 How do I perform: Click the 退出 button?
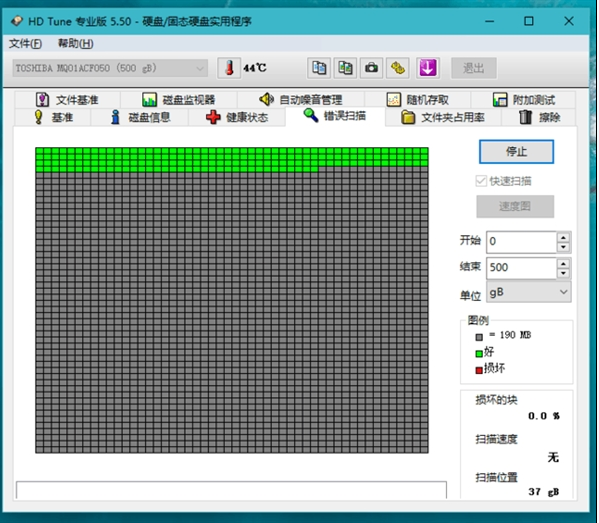point(474,68)
